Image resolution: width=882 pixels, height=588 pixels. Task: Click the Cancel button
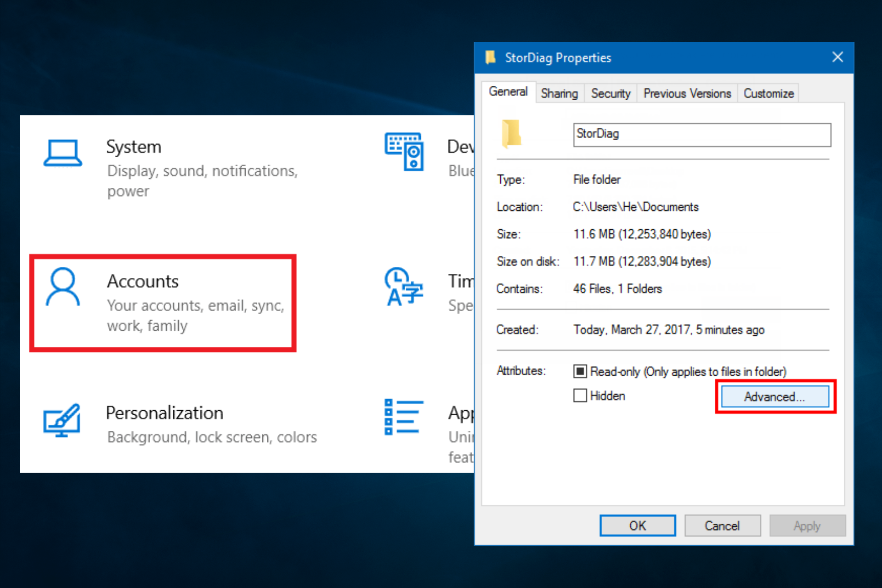(x=722, y=526)
